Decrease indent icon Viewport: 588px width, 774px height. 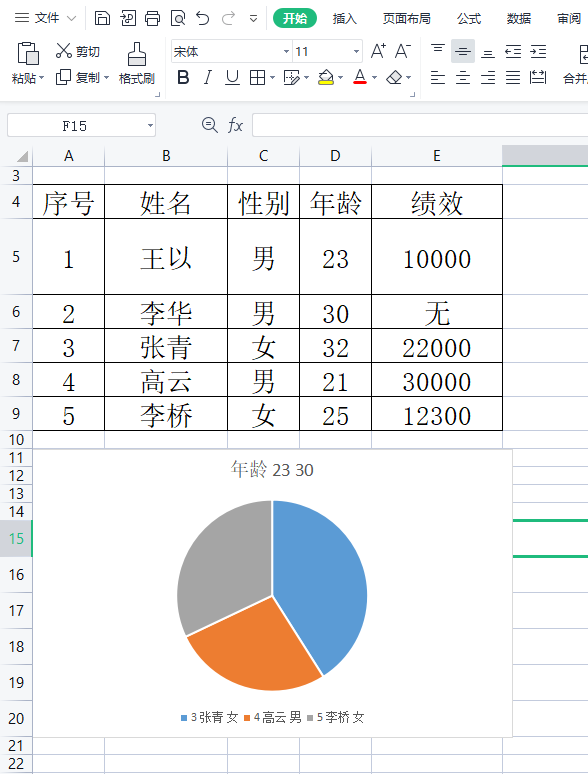click(x=513, y=51)
